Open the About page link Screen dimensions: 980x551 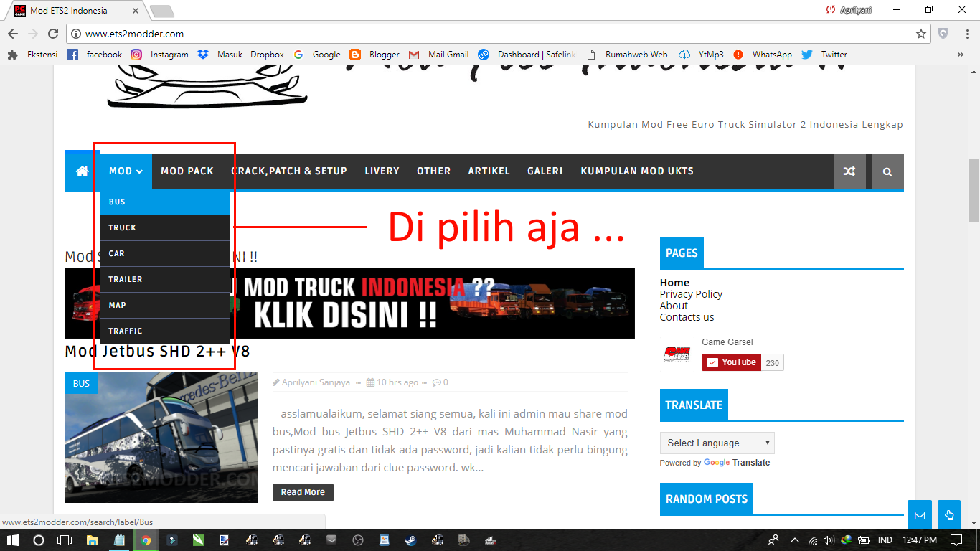[x=674, y=306]
